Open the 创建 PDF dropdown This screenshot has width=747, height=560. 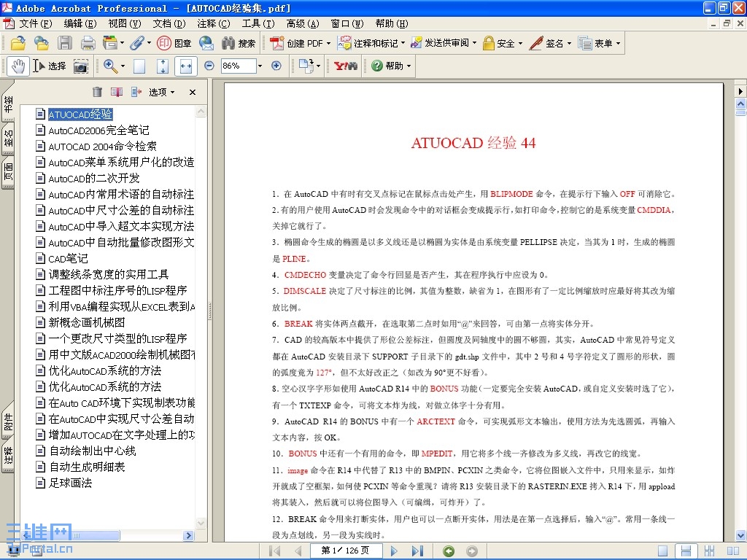(303, 42)
